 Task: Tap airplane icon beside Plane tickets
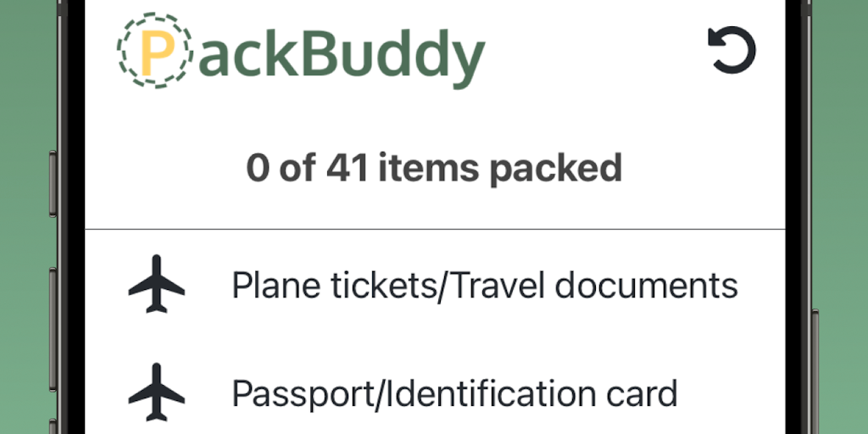[157, 286]
